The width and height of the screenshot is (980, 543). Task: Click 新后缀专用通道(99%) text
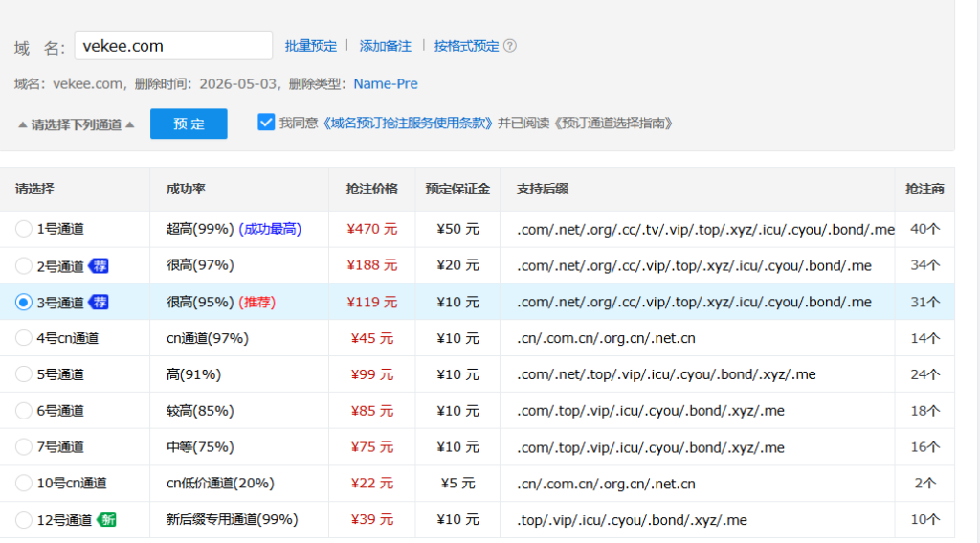(x=233, y=520)
